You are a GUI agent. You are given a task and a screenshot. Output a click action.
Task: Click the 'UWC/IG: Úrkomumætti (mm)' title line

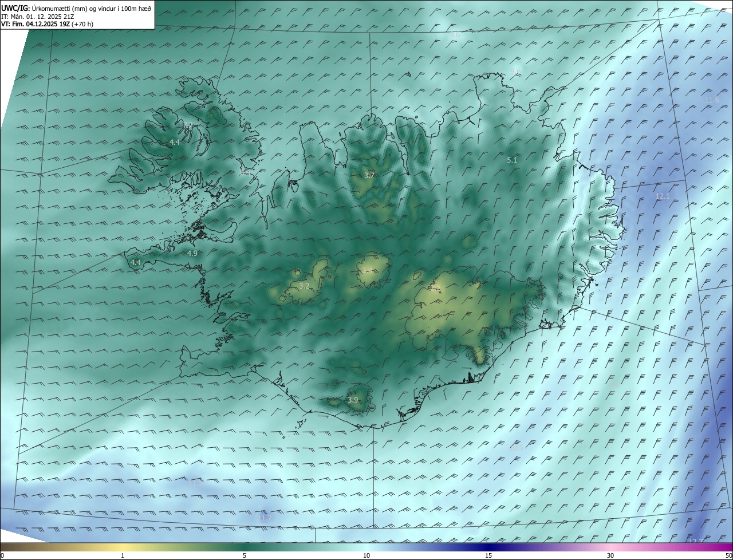click(x=76, y=8)
